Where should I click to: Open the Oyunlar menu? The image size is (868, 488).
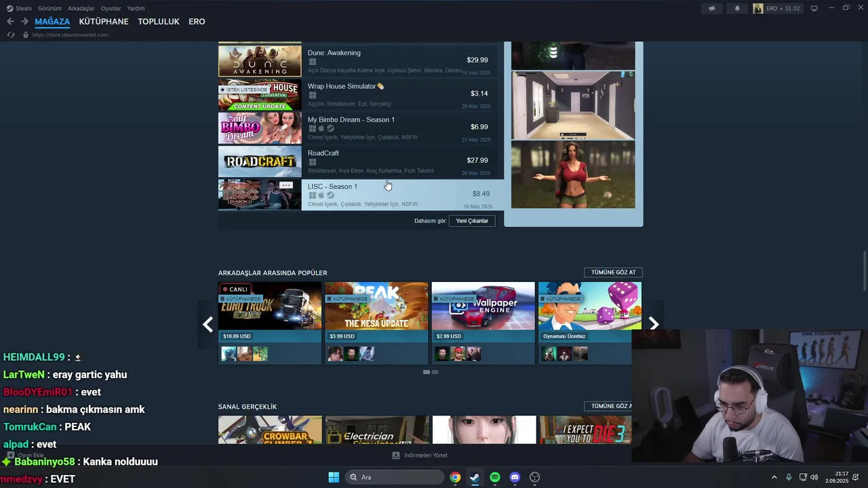pyautogui.click(x=111, y=8)
